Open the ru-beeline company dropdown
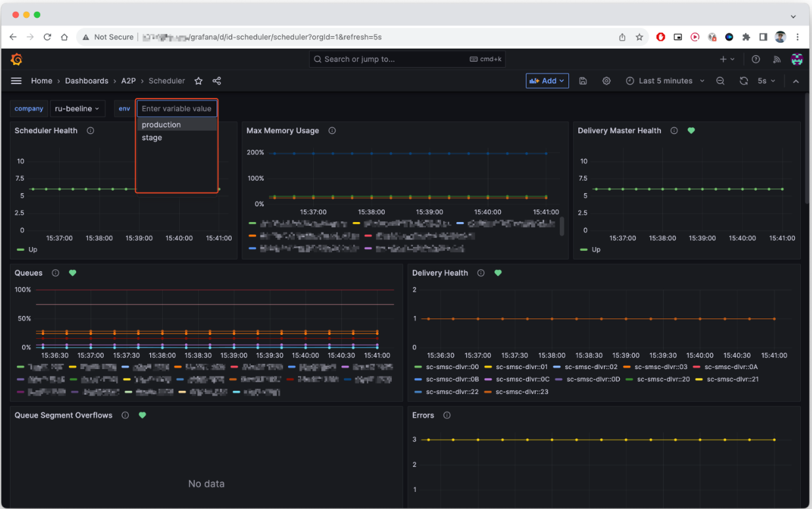812x509 pixels. tap(77, 108)
